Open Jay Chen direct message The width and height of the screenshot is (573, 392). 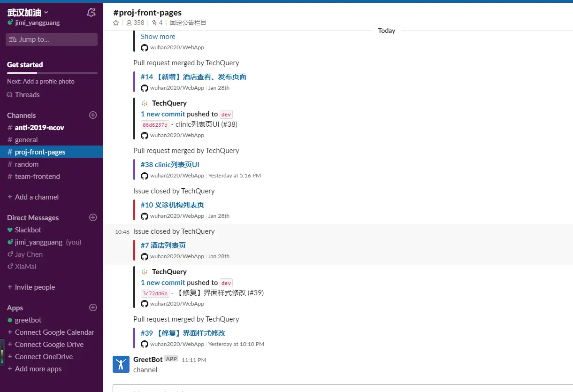click(52, 254)
